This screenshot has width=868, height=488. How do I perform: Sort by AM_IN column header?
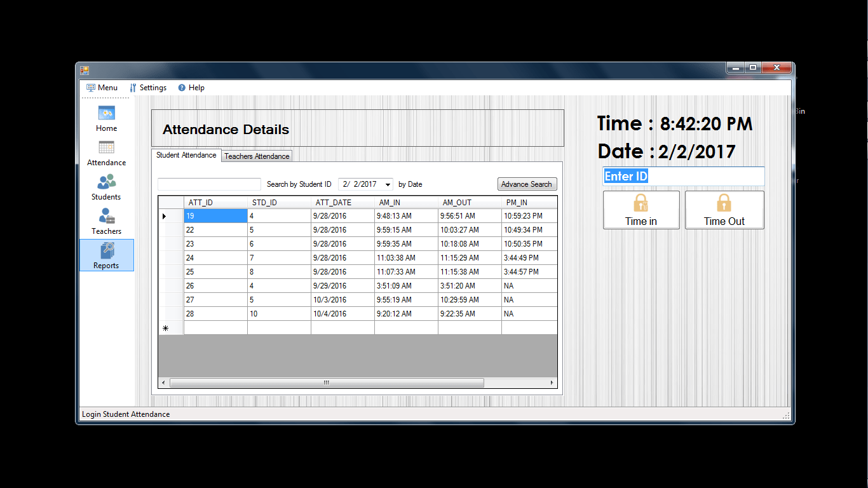[x=406, y=203]
